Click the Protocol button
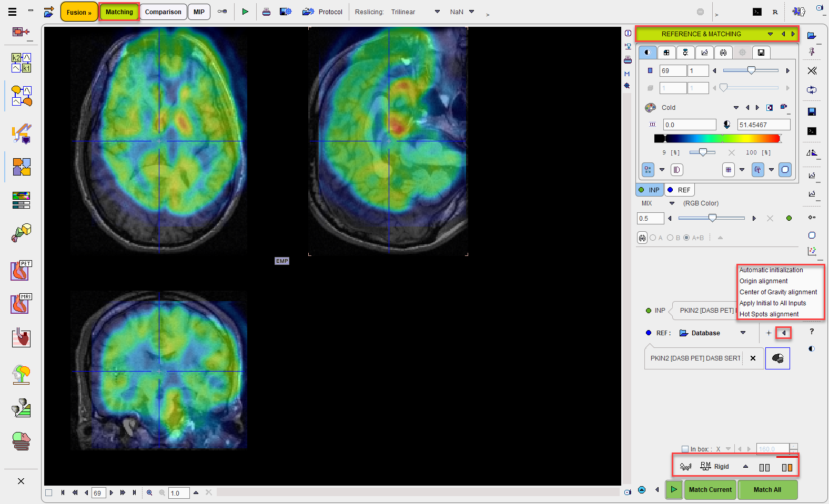Viewport: 829px width, 504px height. tap(322, 12)
